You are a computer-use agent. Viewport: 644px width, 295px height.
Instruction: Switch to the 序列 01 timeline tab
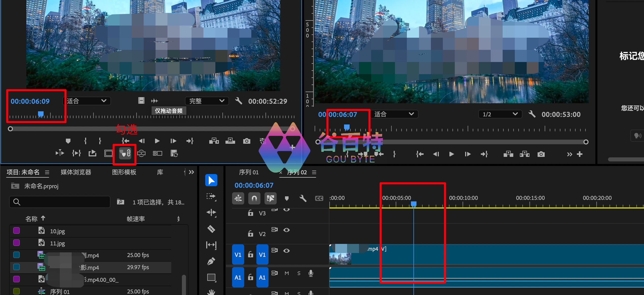click(249, 172)
